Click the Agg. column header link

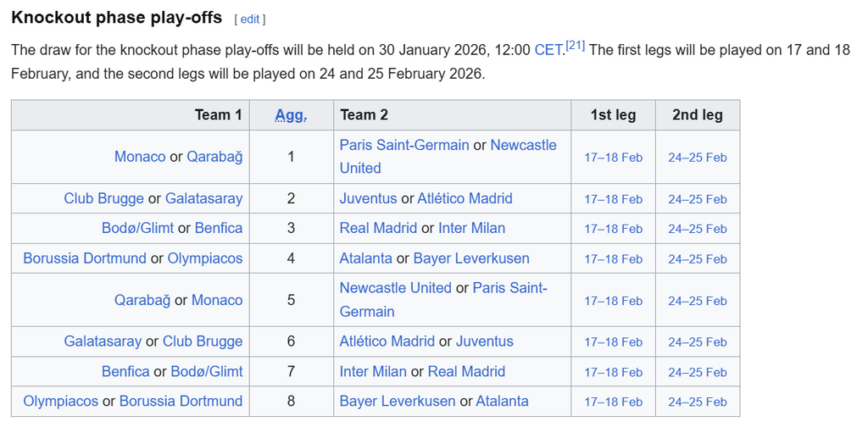click(291, 115)
